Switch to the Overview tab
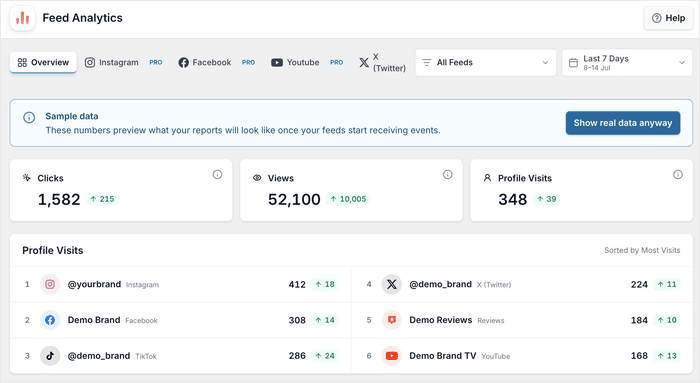 (x=43, y=62)
